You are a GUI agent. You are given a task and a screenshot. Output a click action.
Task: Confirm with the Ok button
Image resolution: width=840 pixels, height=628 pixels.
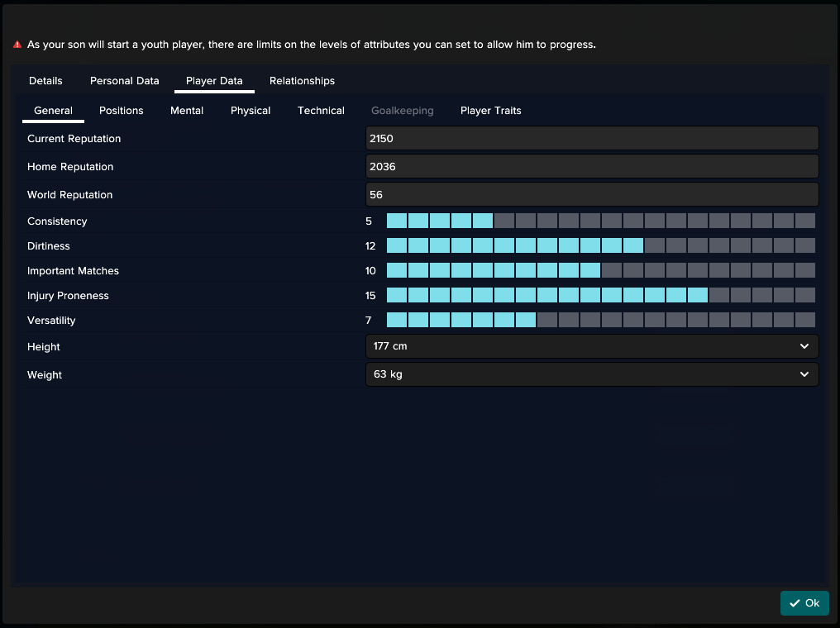click(x=804, y=603)
